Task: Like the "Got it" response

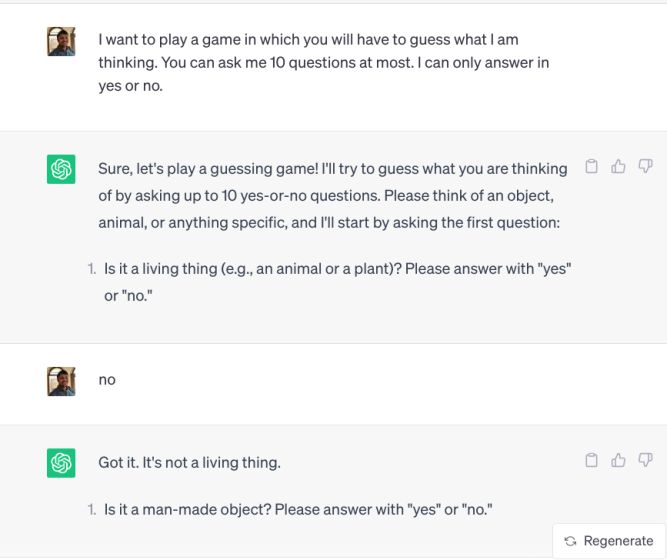Action: pyautogui.click(x=618, y=460)
